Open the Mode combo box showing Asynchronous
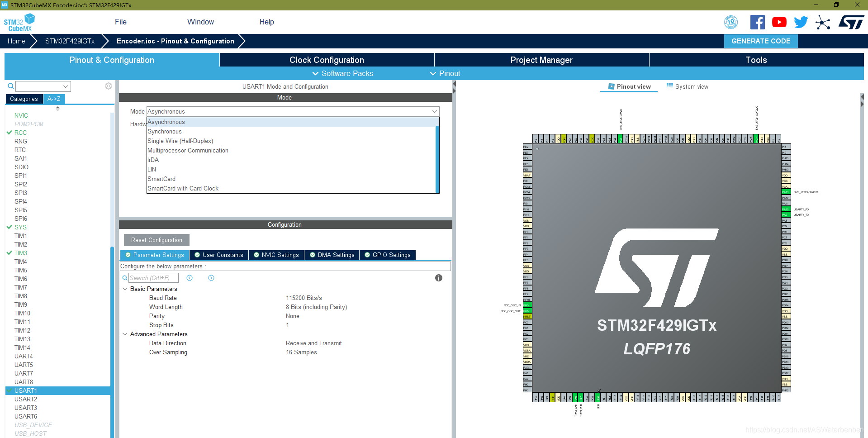The width and height of the screenshot is (868, 438). coord(293,111)
